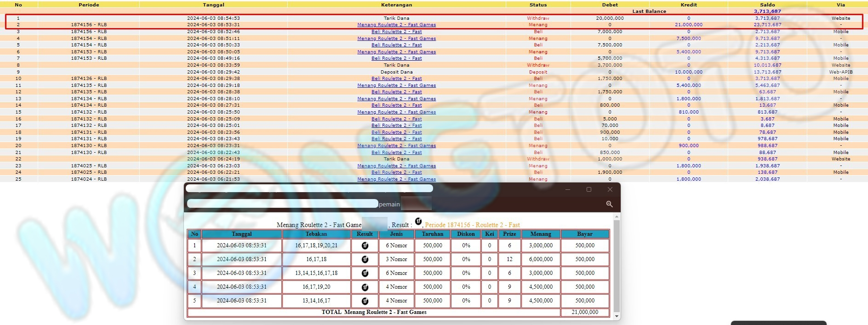Minimize the popup detail window
This screenshot has height=325, width=868.
567,189
